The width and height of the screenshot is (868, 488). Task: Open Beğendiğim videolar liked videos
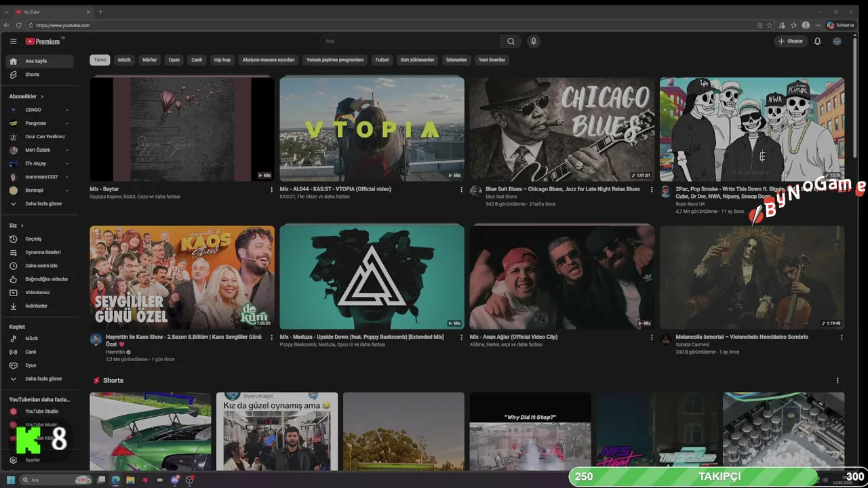pos(39,279)
